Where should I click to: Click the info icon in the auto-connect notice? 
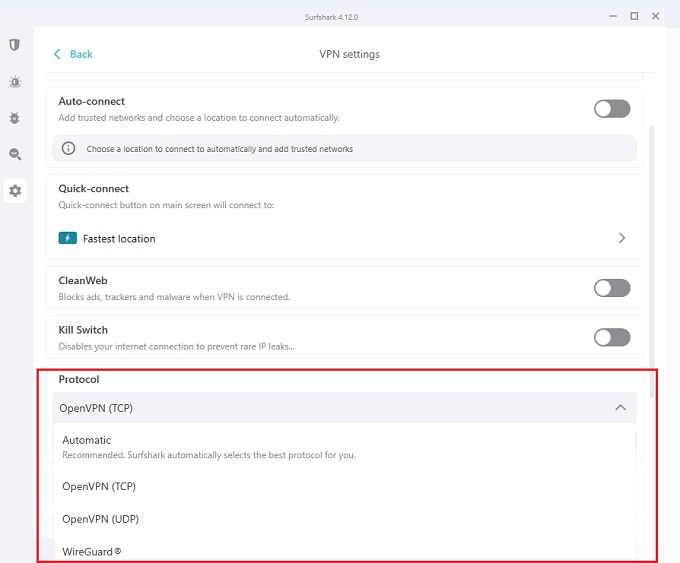point(68,148)
